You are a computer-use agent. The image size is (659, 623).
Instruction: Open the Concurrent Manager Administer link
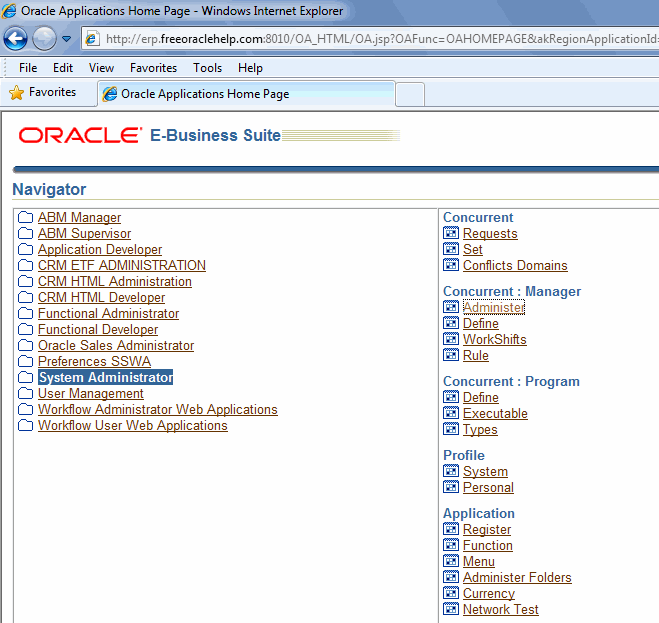point(494,307)
